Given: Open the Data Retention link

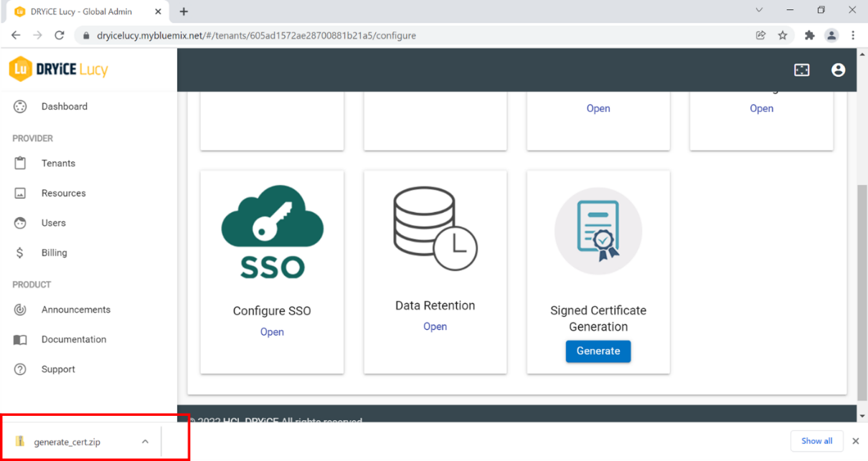Looking at the screenshot, I should click(435, 326).
